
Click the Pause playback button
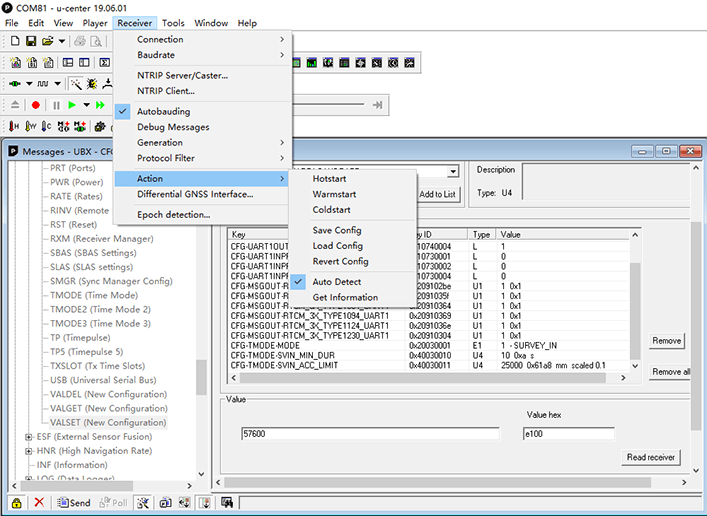tap(56, 105)
